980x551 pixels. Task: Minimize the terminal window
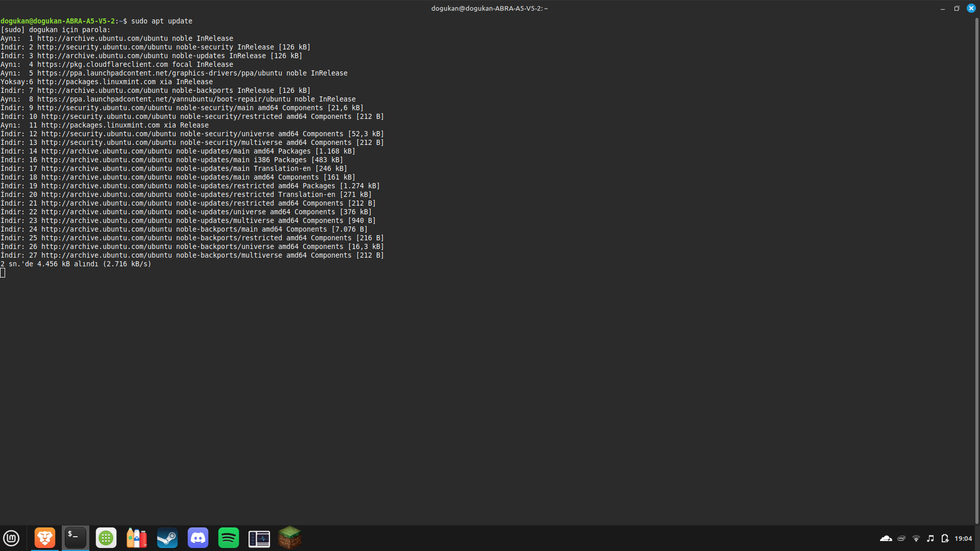click(x=943, y=9)
